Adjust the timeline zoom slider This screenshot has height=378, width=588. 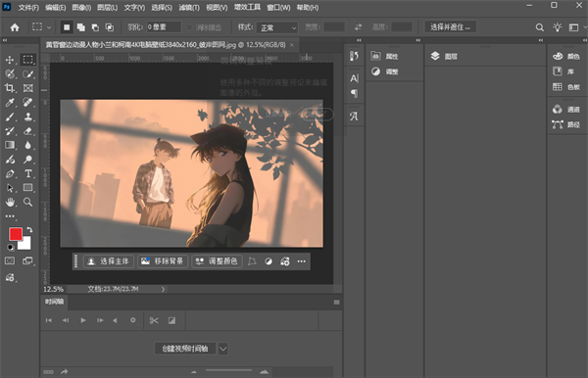pyautogui.click(x=228, y=370)
